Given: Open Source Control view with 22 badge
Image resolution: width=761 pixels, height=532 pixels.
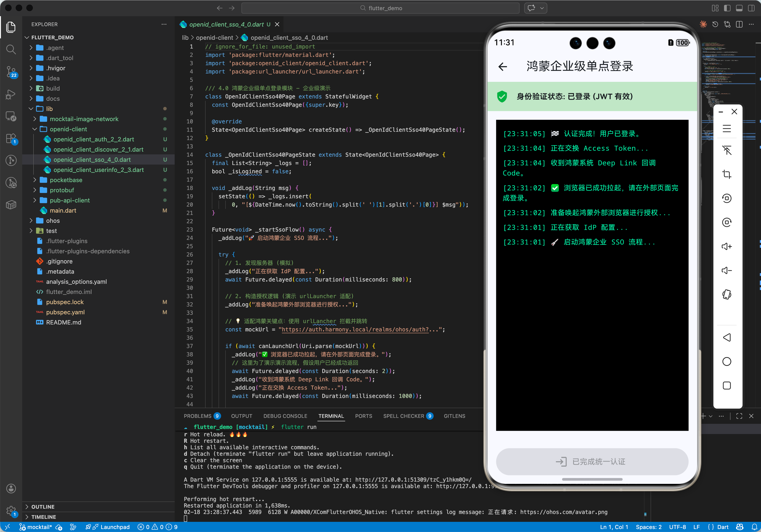Looking at the screenshot, I should click(11, 71).
